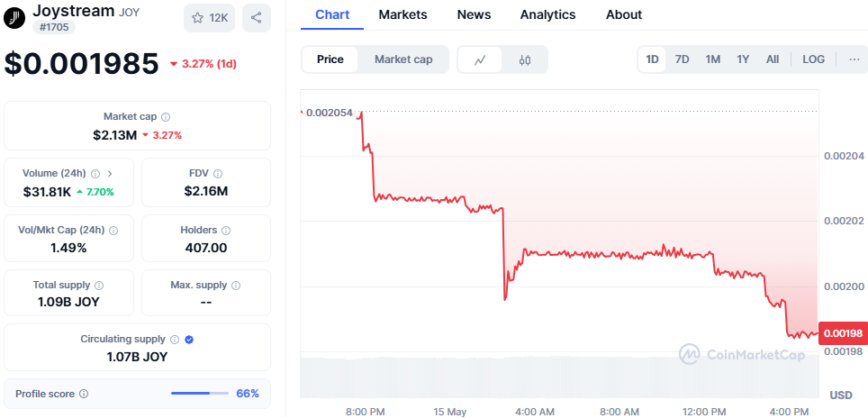Select the line chart view icon
Image resolution: width=868 pixels, height=418 pixels.
(481, 59)
